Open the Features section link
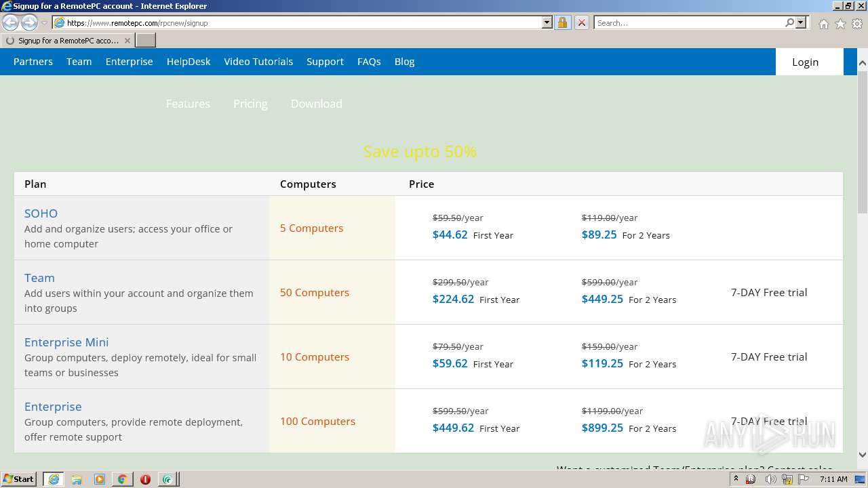Screen dimensions: 868x488 pyautogui.click(x=188, y=104)
